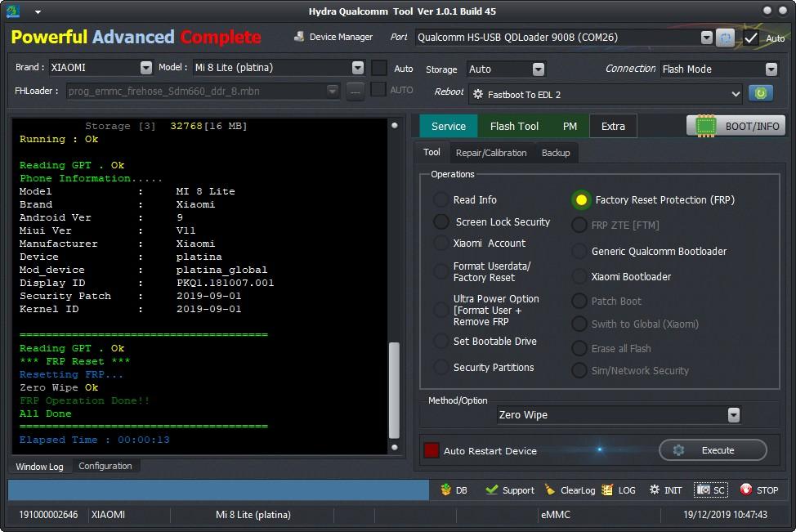This screenshot has width=796, height=532.
Task: Switch to Window Log tab
Action: (x=39, y=466)
